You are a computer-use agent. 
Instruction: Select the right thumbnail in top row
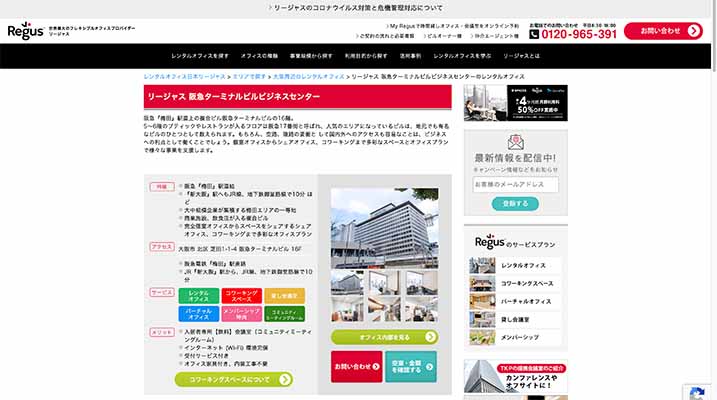(x=422, y=283)
